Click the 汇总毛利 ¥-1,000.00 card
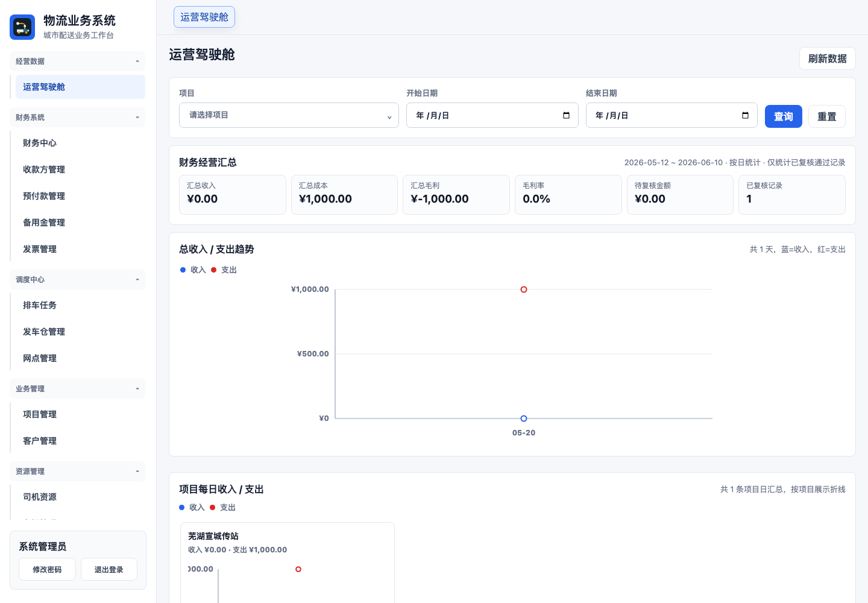This screenshot has height=603, width=868. tap(456, 195)
